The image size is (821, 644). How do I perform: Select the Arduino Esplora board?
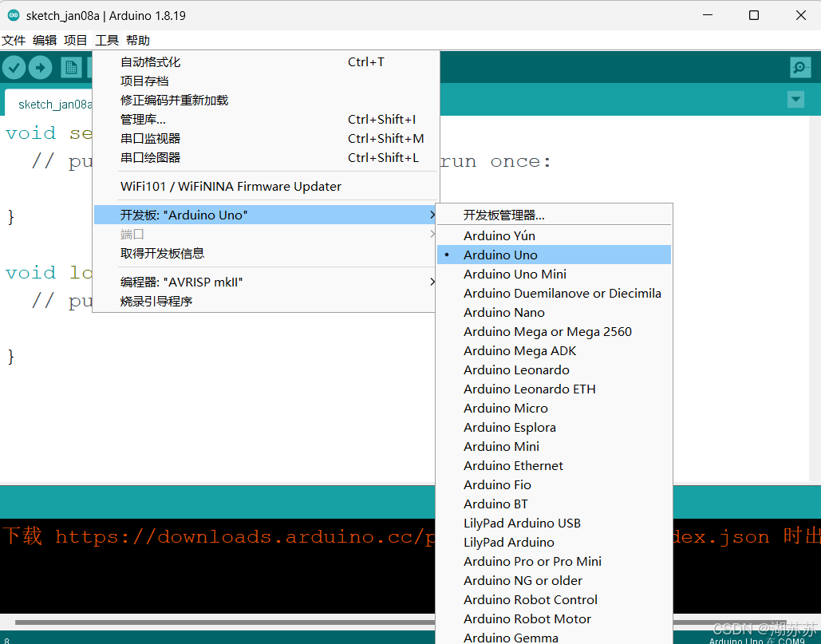click(x=554, y=427)
